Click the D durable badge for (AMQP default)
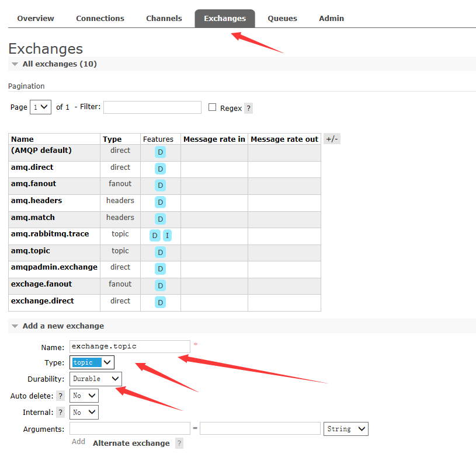 coord(160,152)
